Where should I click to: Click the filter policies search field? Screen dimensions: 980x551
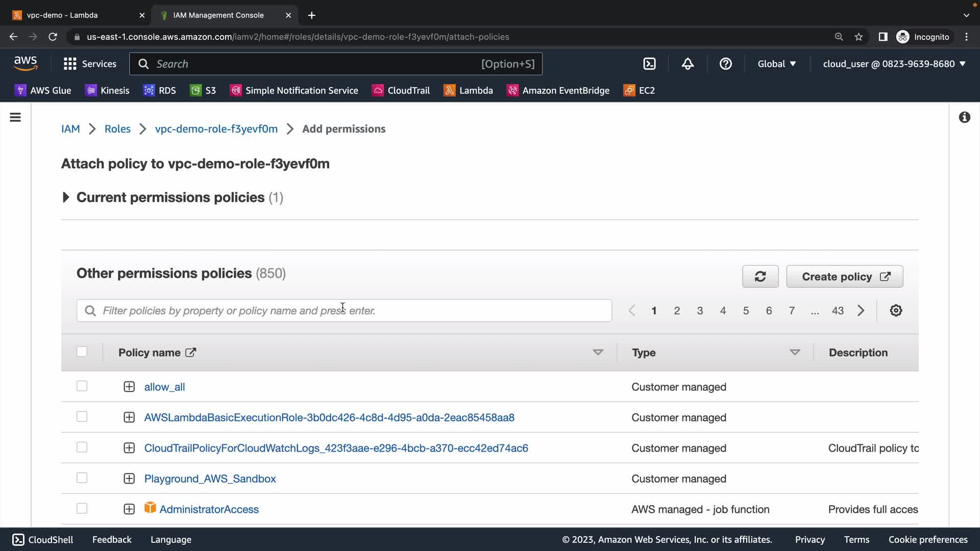[344, 311]
